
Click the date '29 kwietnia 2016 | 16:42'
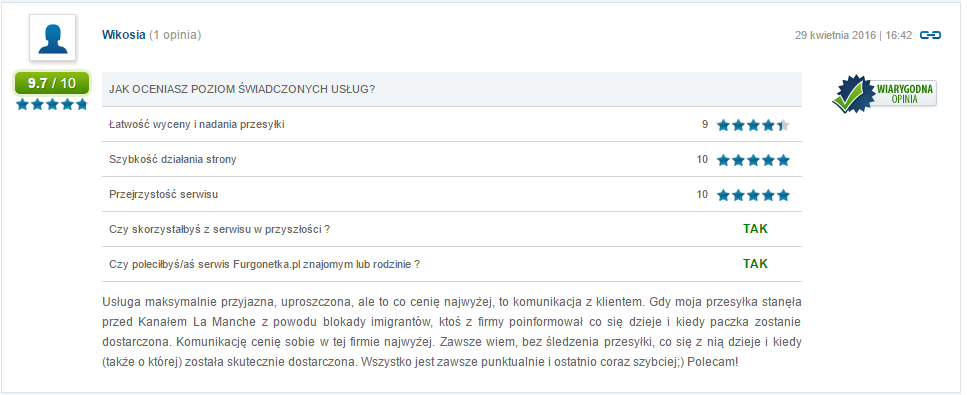click(x=854, y=36)
